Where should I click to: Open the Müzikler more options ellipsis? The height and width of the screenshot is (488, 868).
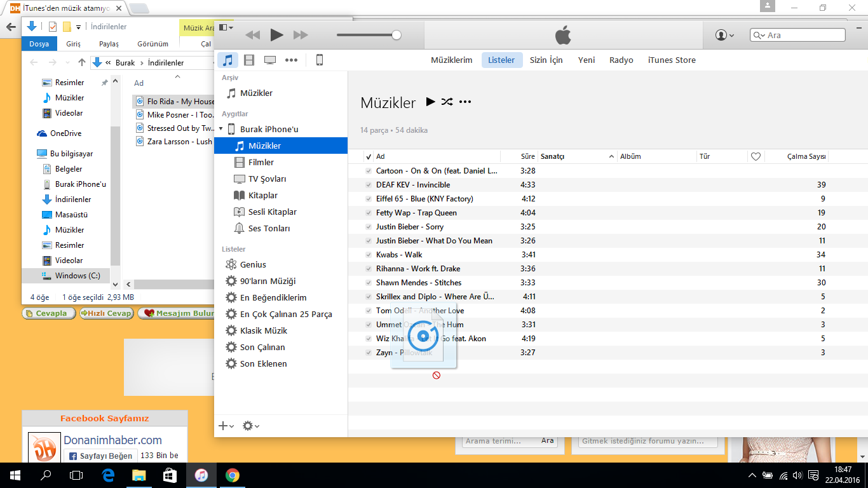click(465, 102)
